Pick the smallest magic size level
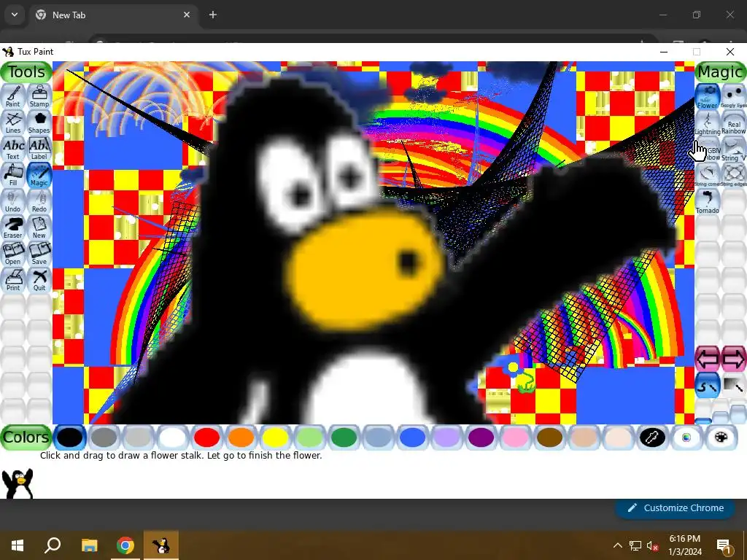The width and height of the screenshot is (747, 560). click(x=703, y=421)
